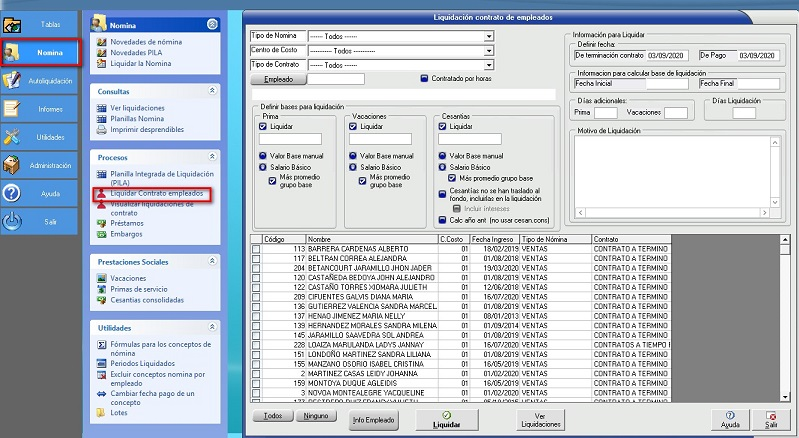799x438 pixels.
Task: Open the Informes sidebar icon
Action: click(x=14, y=108)
